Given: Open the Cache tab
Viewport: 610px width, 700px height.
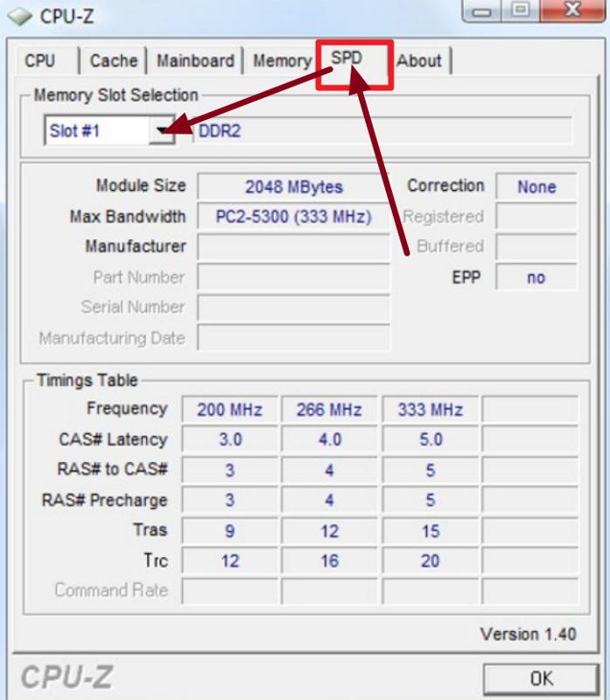Looking at the screenshot, I should coord(114,60).
